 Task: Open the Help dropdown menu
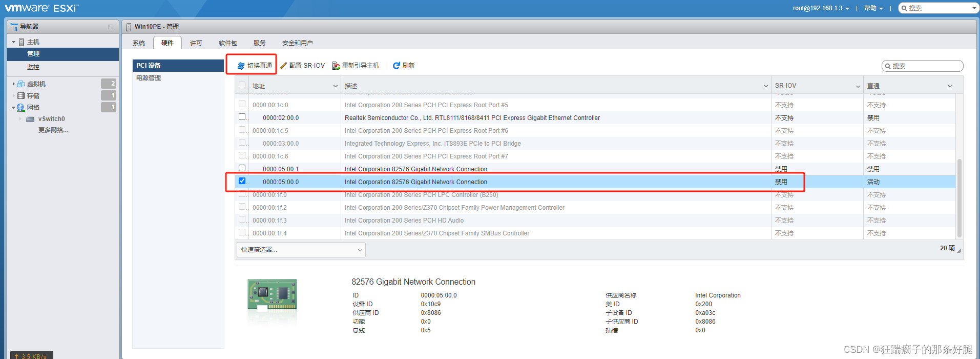[x=873, y=8]
